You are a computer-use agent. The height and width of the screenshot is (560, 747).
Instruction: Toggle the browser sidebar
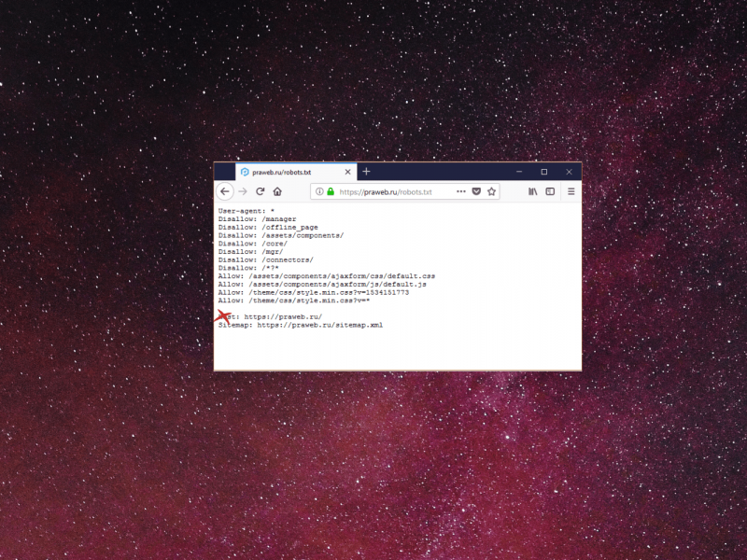click(550, 191)
